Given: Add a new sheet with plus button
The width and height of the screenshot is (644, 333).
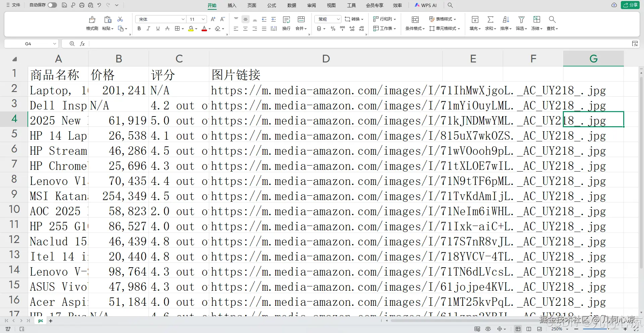Looking at the screenshot, I should [x=51, y=321].
